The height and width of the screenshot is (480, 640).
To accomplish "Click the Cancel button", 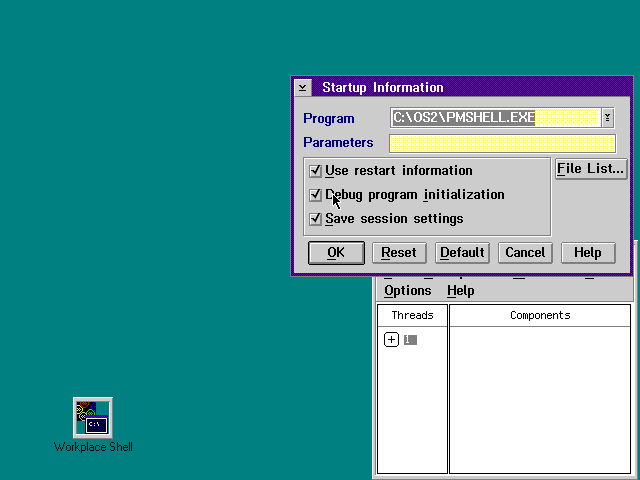I will (x=525, y=253).
